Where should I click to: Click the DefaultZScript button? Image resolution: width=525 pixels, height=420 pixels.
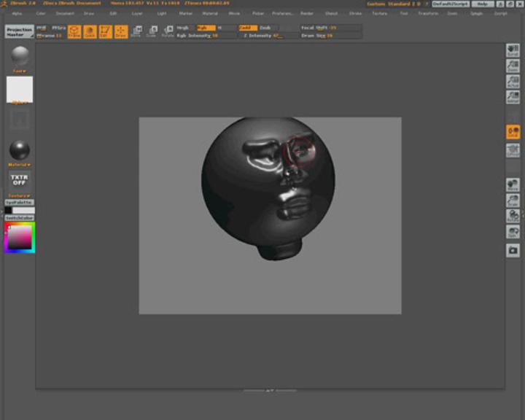(x=451, y=4)
